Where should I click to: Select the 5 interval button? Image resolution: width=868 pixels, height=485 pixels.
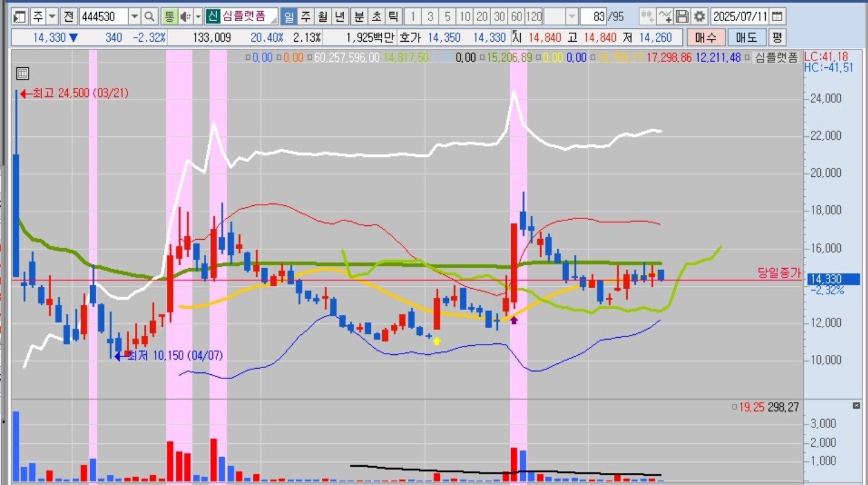[x=448, y=16]
